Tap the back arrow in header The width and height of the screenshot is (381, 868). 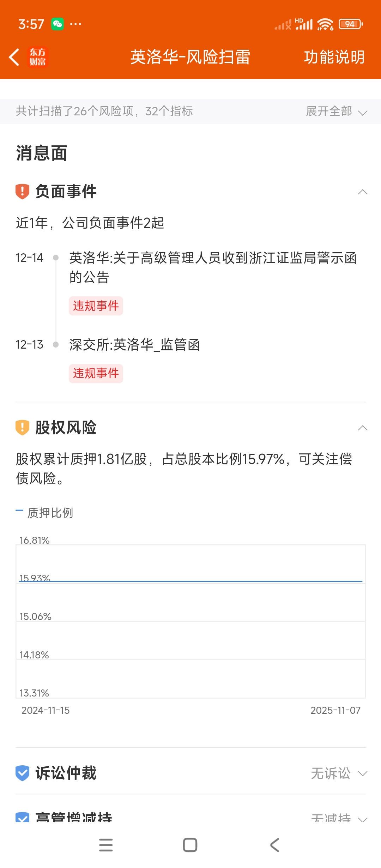coord(14,57)
